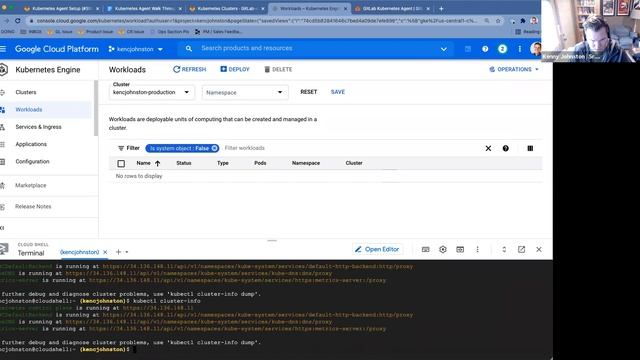Click the Cluster column header
Screen dimensions: 640x360
354,163
